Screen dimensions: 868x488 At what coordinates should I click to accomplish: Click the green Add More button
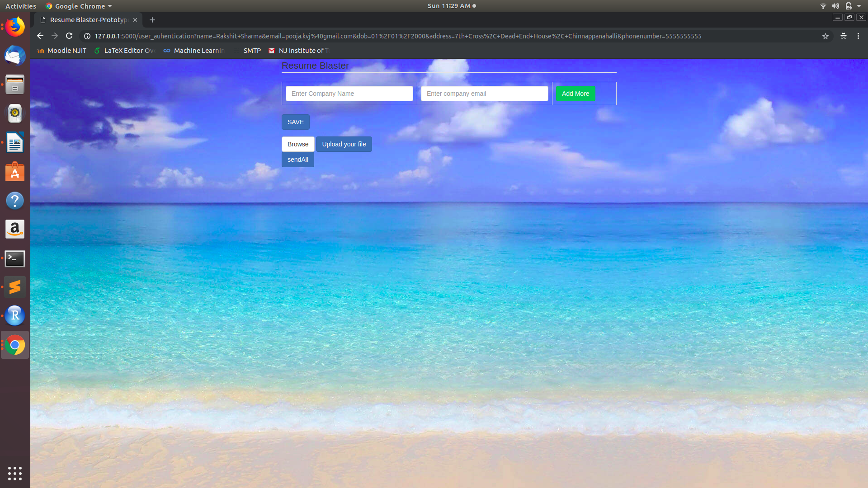click(x=575, y=94)
